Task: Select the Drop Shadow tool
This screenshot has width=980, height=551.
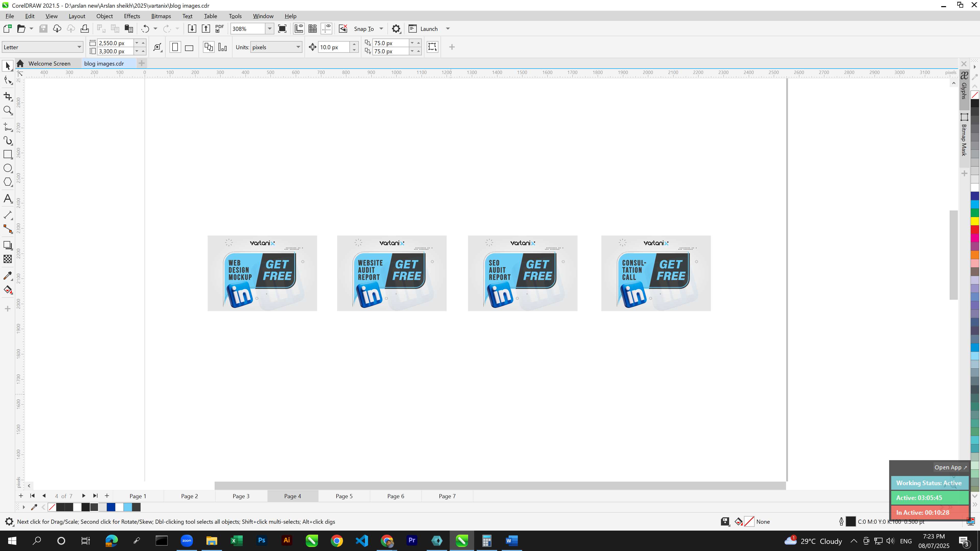Action: click(x=8, y=245)
